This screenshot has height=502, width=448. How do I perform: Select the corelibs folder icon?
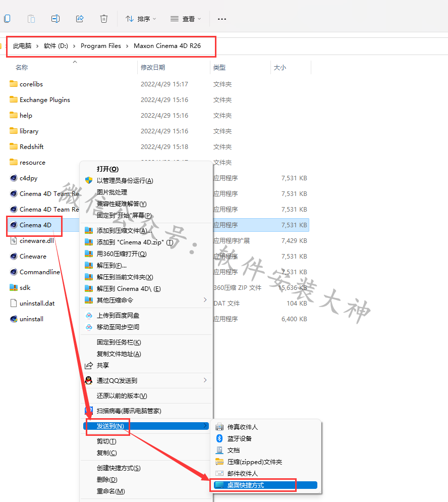click(14, 84)
